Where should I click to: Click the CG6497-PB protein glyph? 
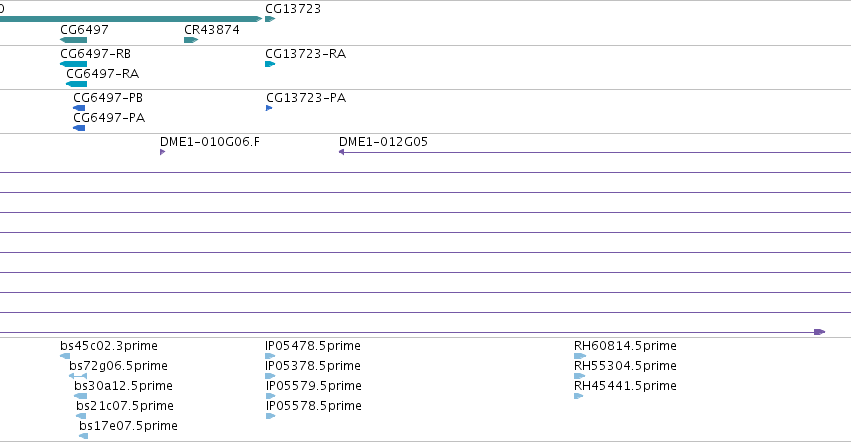coord(79,108)
